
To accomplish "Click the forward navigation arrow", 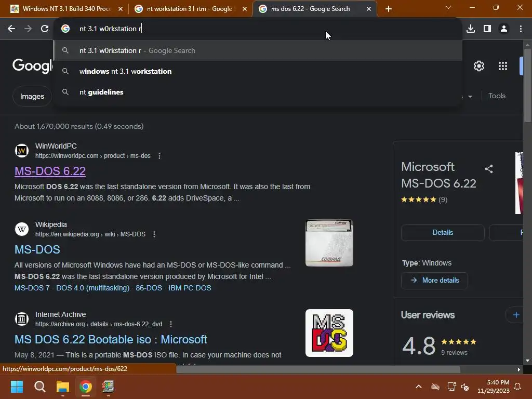I will (x=28, y=29).
